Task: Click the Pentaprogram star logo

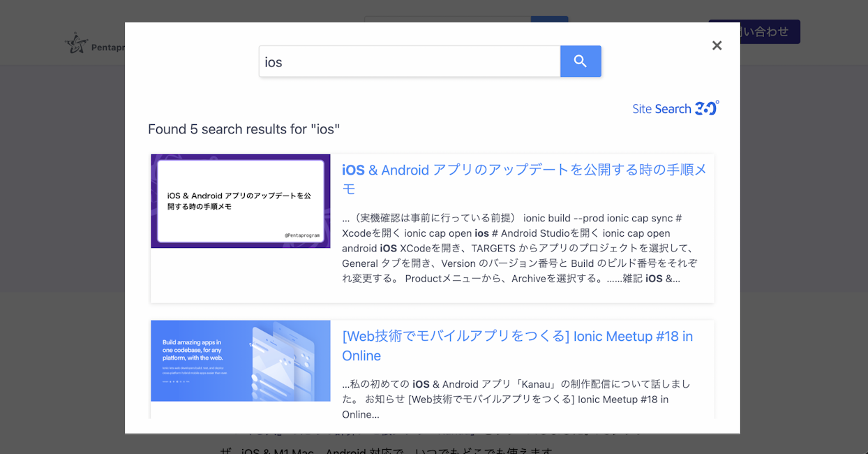Action: [x=77, y=42]
